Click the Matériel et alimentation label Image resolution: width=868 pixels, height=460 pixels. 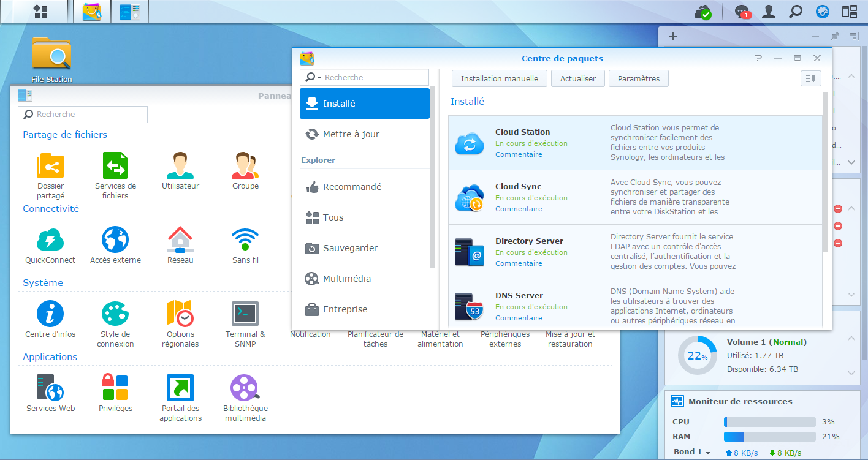440,339
